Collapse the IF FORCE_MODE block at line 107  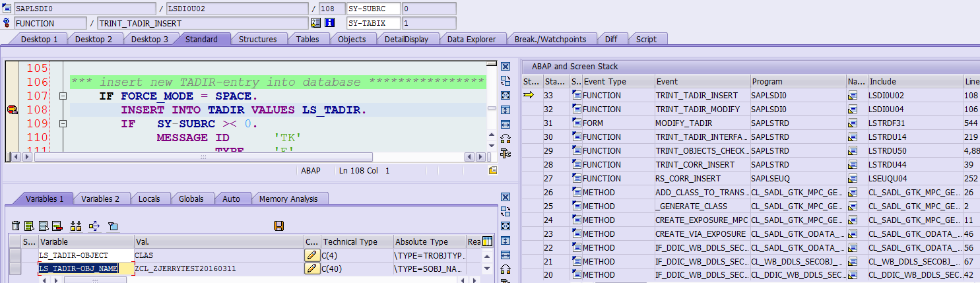[63, 96]
